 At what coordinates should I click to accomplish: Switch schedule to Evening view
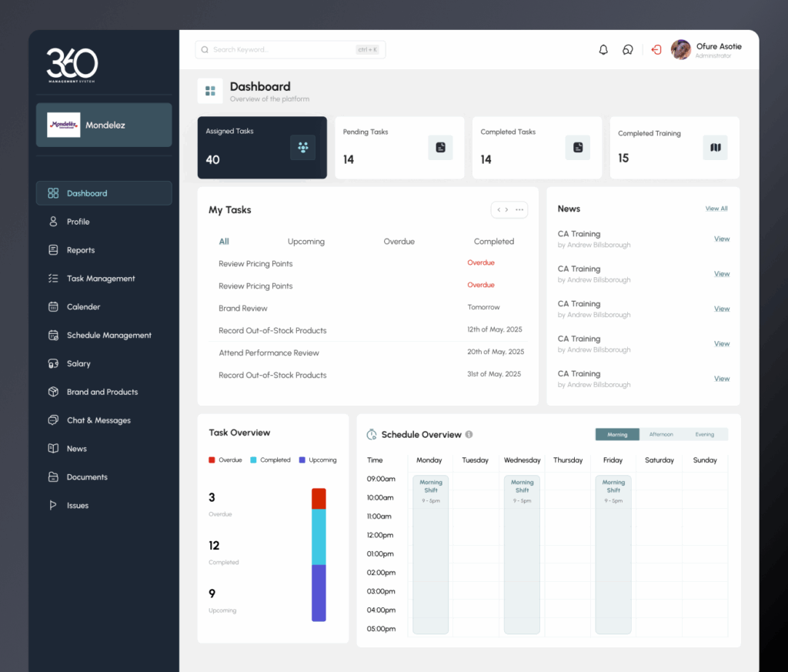pos(705,435)
